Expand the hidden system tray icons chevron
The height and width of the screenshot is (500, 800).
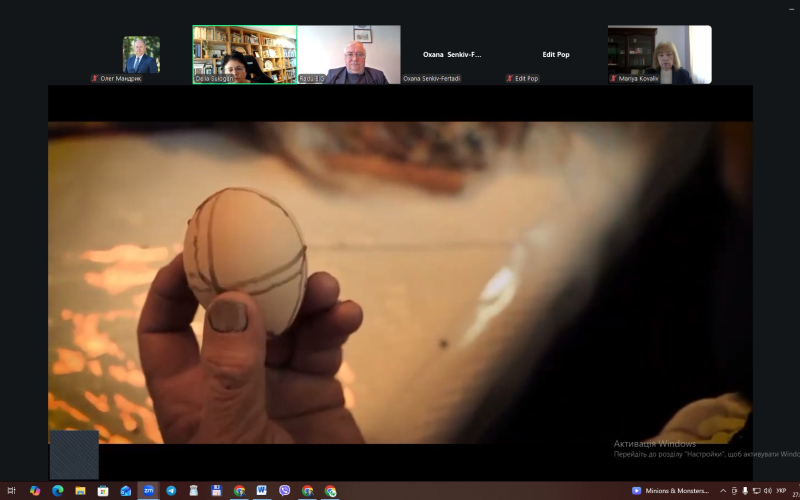tap(723, 491)
